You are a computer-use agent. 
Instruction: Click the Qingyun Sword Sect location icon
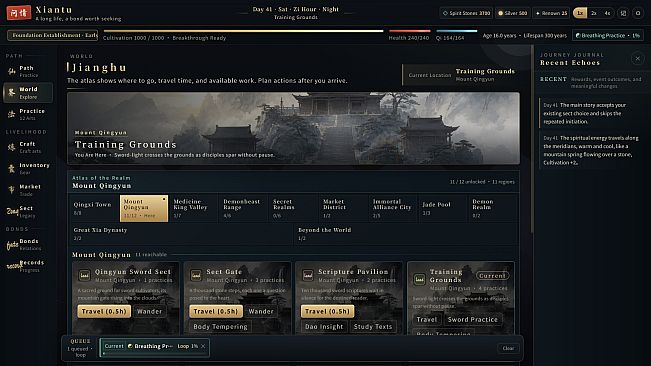tap(84, 275)
